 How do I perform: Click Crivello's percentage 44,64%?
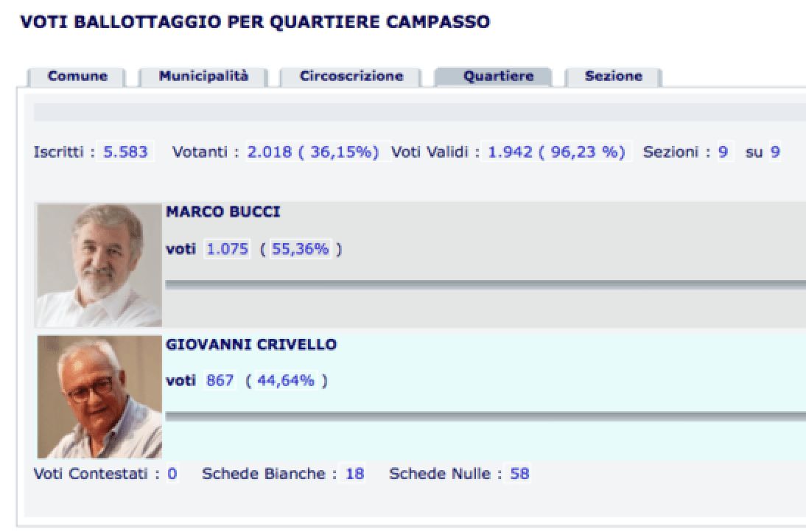(286, 380)
